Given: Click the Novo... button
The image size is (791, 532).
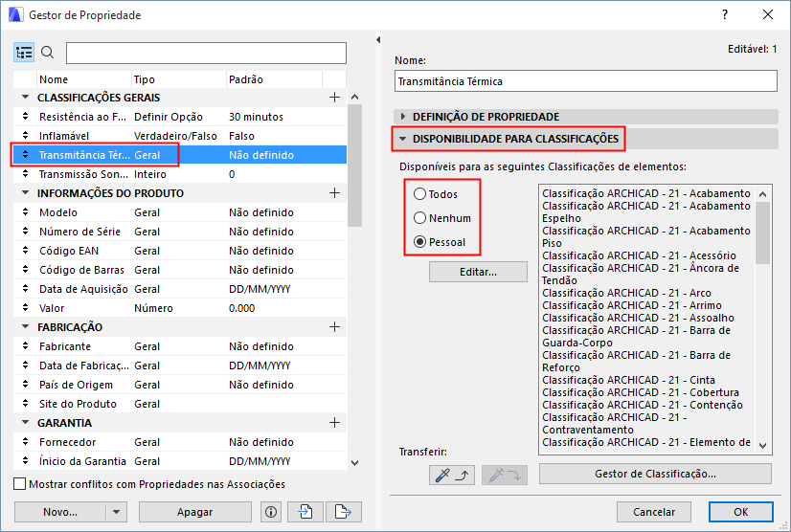Looking at the screenshot, I should click(60, 512).
